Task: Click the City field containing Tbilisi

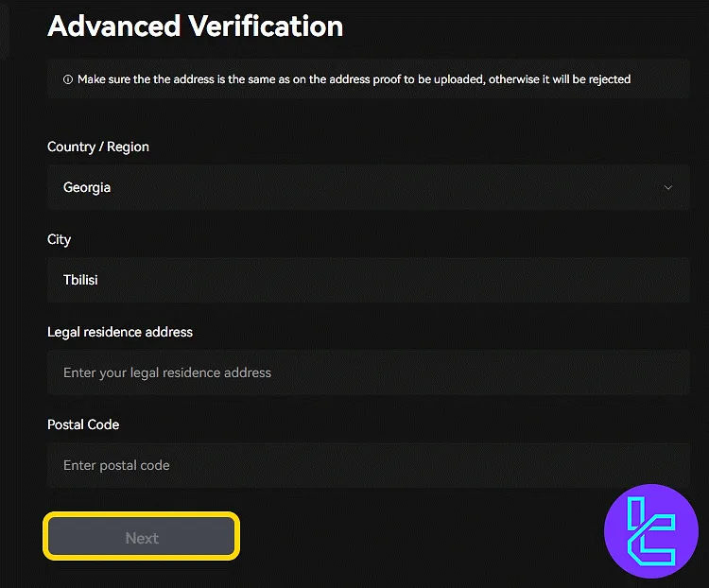Action: [368, 280]
